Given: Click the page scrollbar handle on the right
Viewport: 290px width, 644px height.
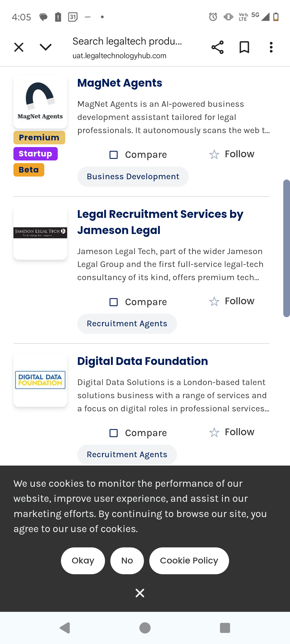Looking at the screenshot, I should pyautogui.click(x=287, y=248).
